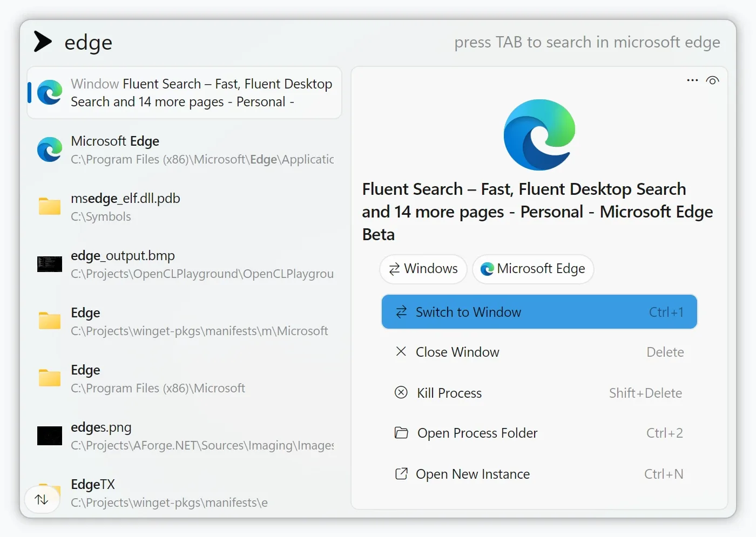This screenshot has height=537, width=756.
Task: Choose Open Process Folder action
Action: pos(539,433)
